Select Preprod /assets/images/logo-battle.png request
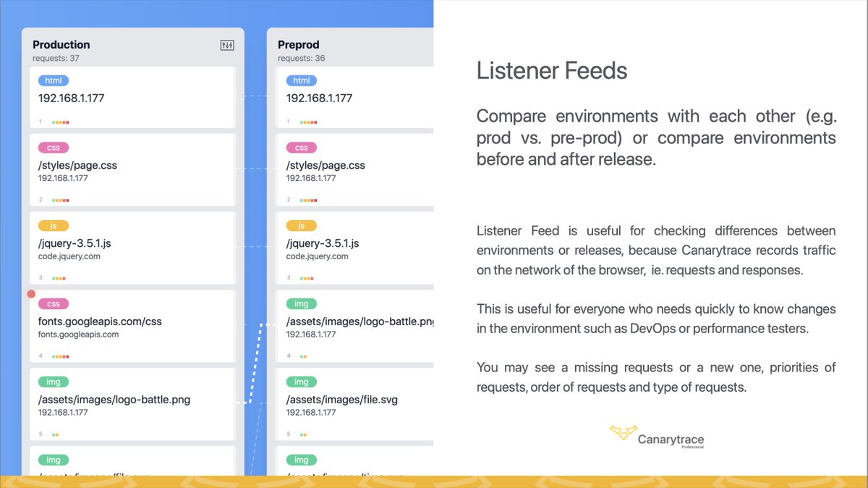 359,321
